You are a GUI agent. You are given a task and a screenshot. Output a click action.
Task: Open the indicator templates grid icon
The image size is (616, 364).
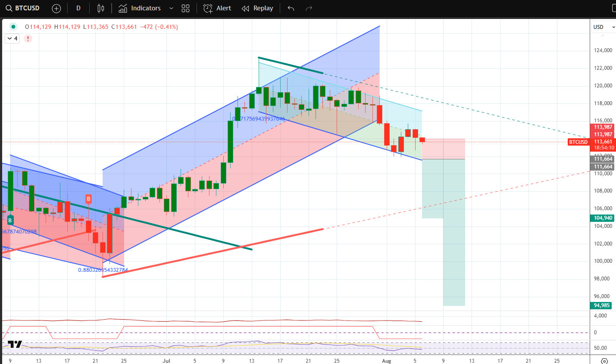coord(185,8)
